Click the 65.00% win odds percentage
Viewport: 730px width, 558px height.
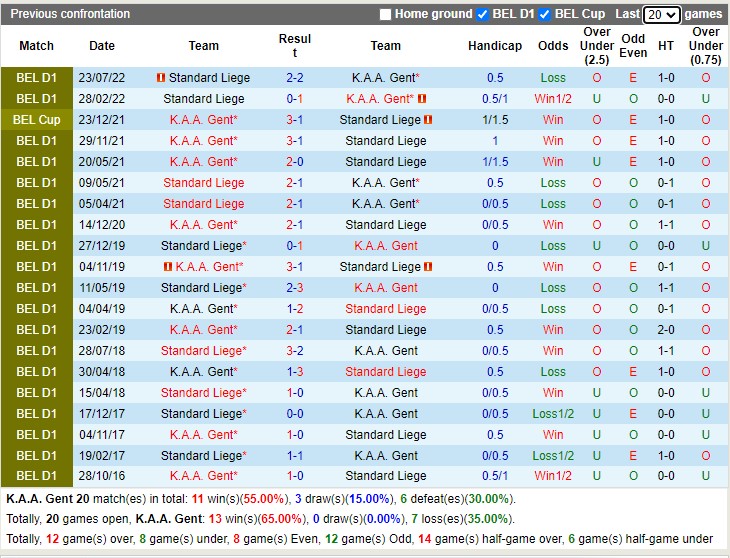click(282, 519)
